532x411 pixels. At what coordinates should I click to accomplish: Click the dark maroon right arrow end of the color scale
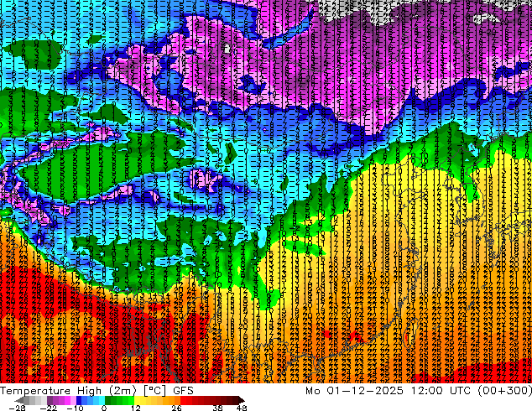click(x=242, y=400)
